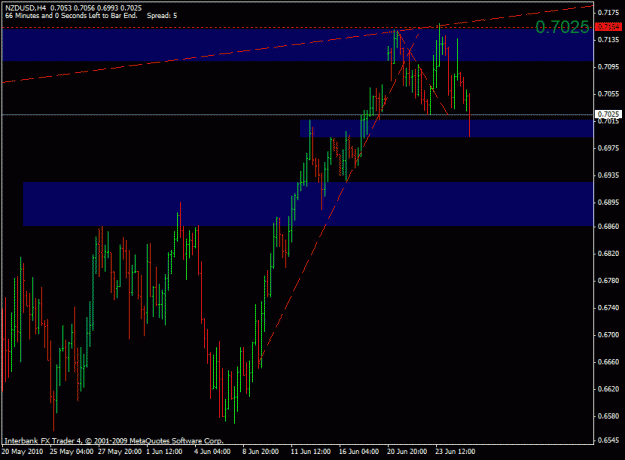
Task: Click the '25 May 04:00' time label
Action: point(71,452)
